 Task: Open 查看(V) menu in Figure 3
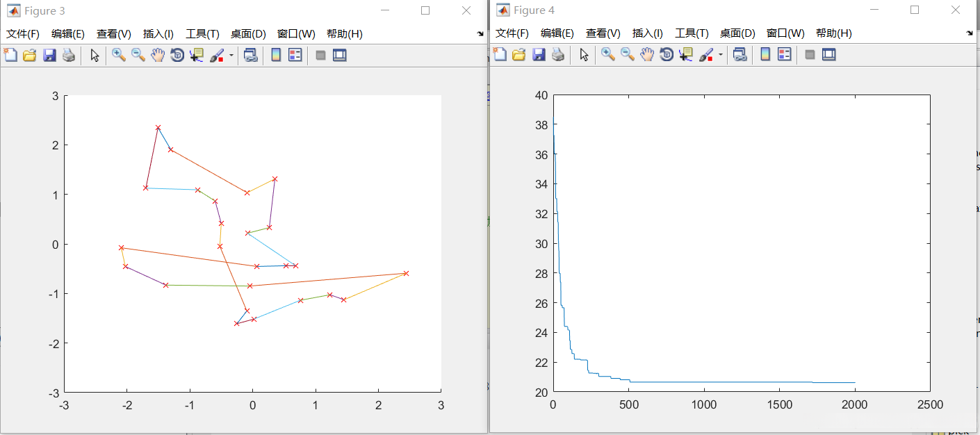pos(114,33)
